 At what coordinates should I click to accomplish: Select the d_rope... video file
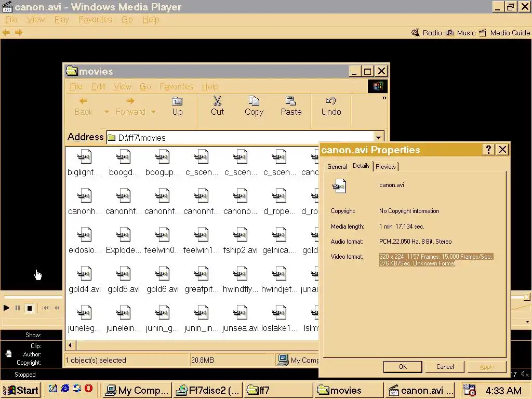280,202
